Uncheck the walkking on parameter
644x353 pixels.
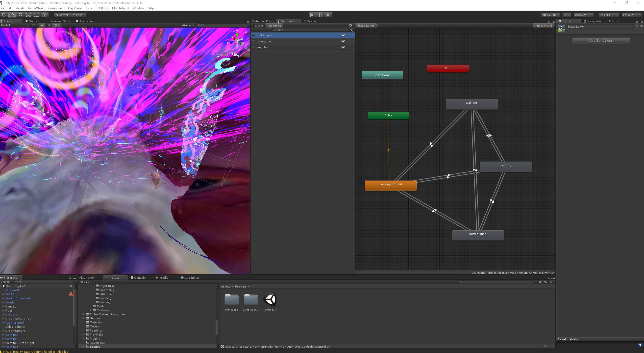click(343, 35)
